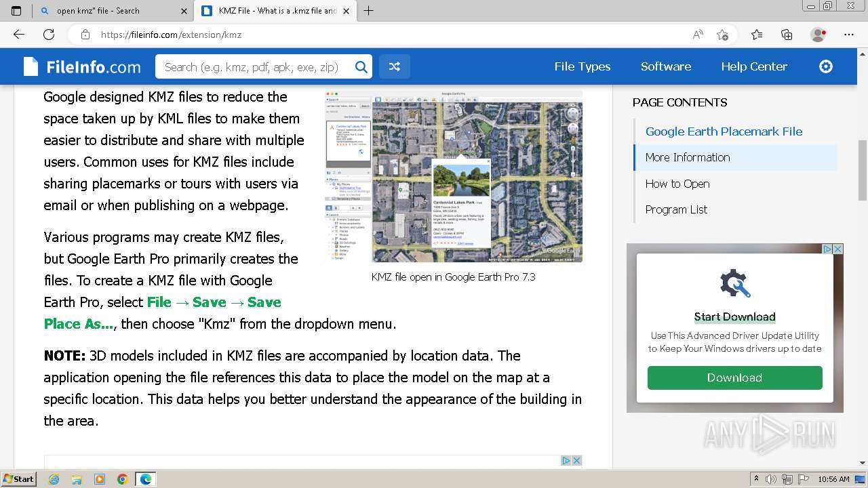Screen dimensions: 868x488
Task: Click the Start Download ad link
Action: pyautogui.click(x=734, y=317)
